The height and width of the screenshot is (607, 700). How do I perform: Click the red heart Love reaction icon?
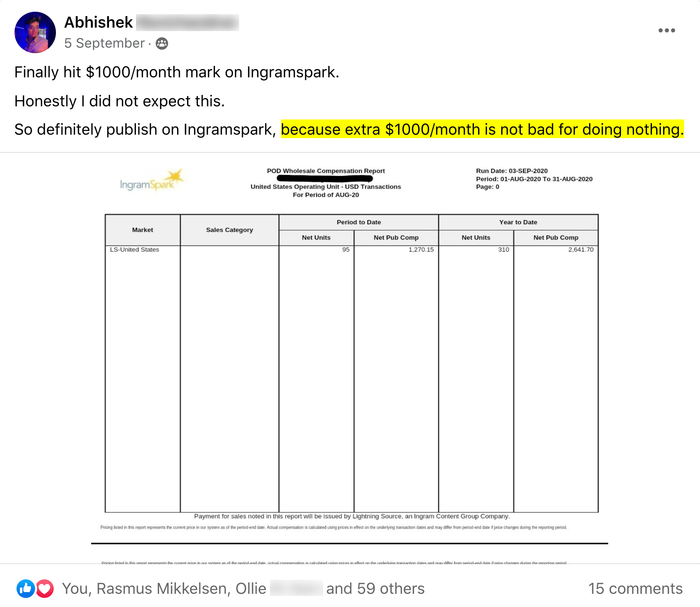45,588
